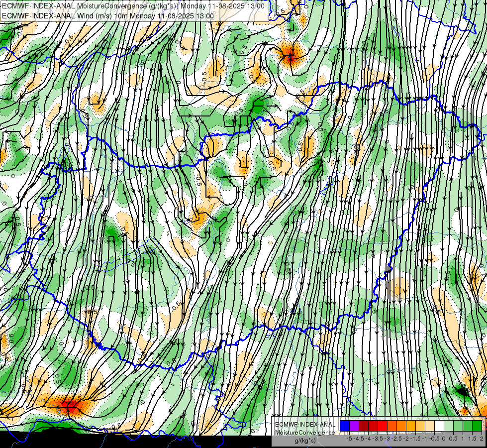Click the dark maroon swatch between -4.5 and -4
The width and height of the screenshot is (487, 448).
[x=364, y=426]
